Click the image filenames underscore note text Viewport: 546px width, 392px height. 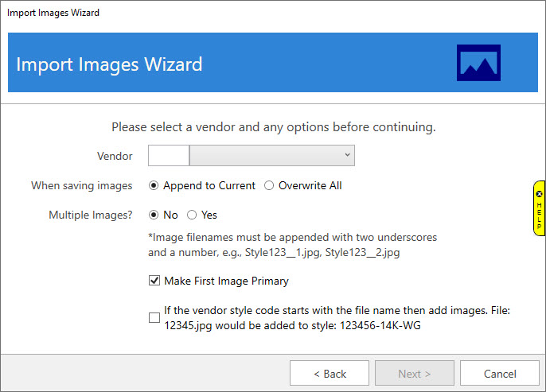[292, 245]
